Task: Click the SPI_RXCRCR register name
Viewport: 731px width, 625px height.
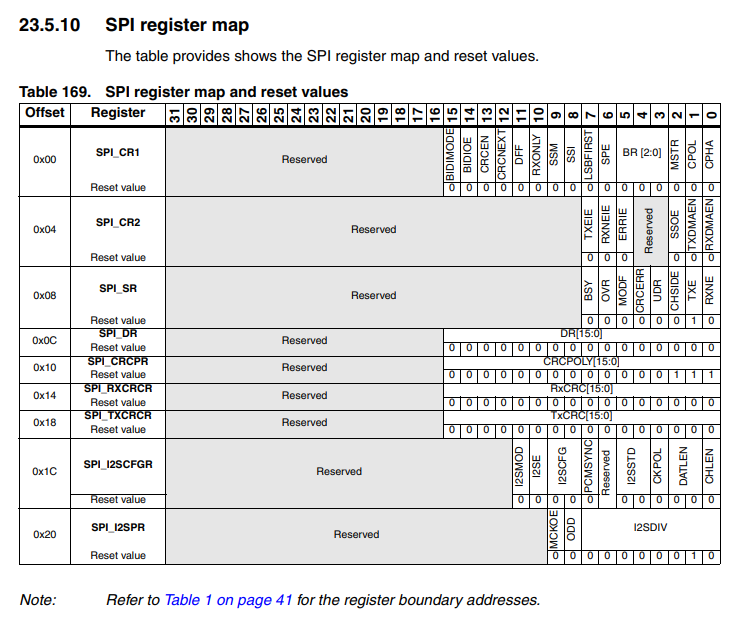Action: tap(118, 388)
